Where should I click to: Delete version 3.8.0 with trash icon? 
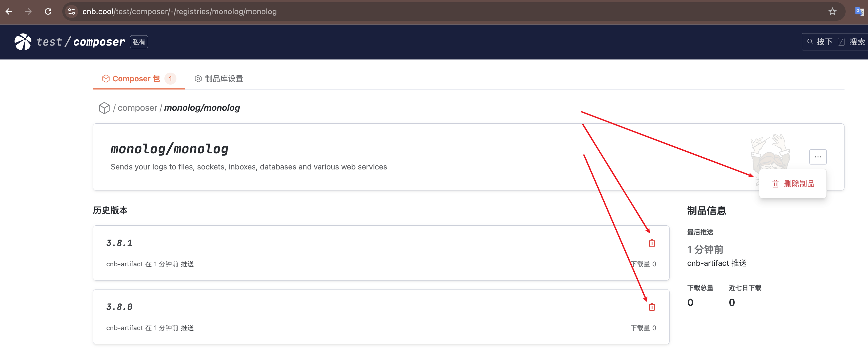point(652,307)
